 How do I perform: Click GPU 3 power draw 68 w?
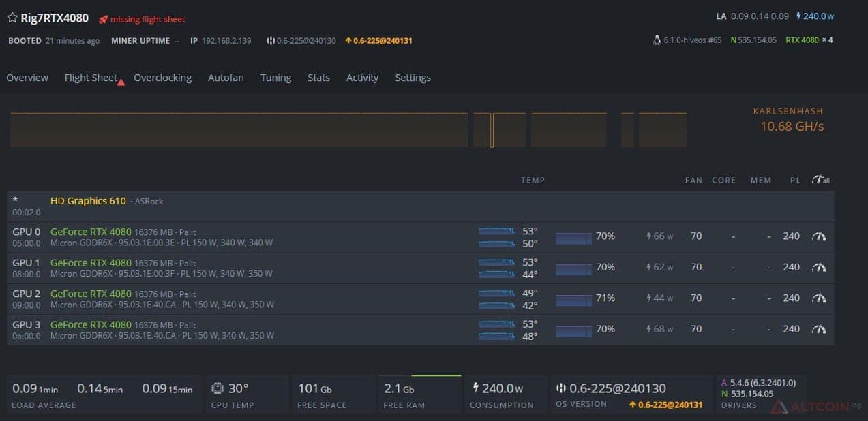659,329
